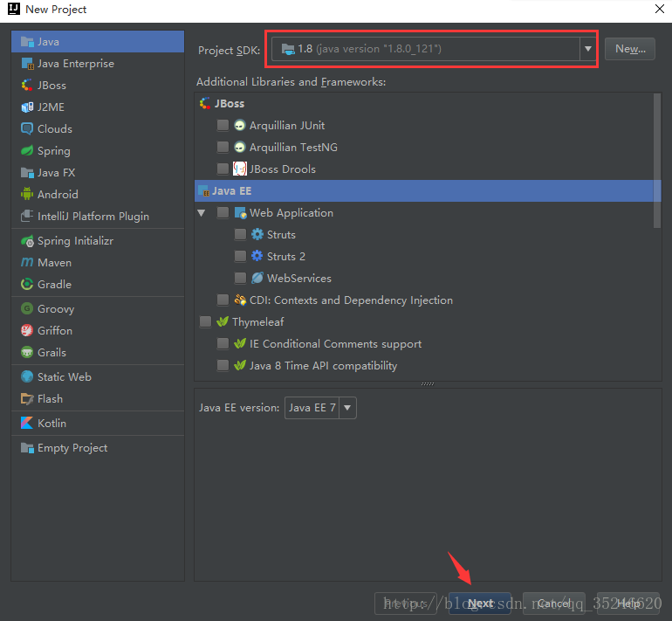672x621 pixels.
Task: Open the Clouds project icon
Action: (x=27, y=128)
